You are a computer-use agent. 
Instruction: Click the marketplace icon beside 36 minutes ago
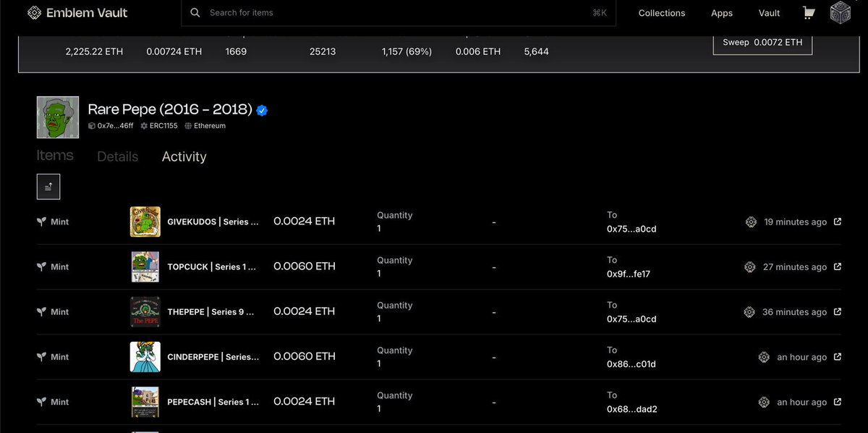(x=749, y=312)
